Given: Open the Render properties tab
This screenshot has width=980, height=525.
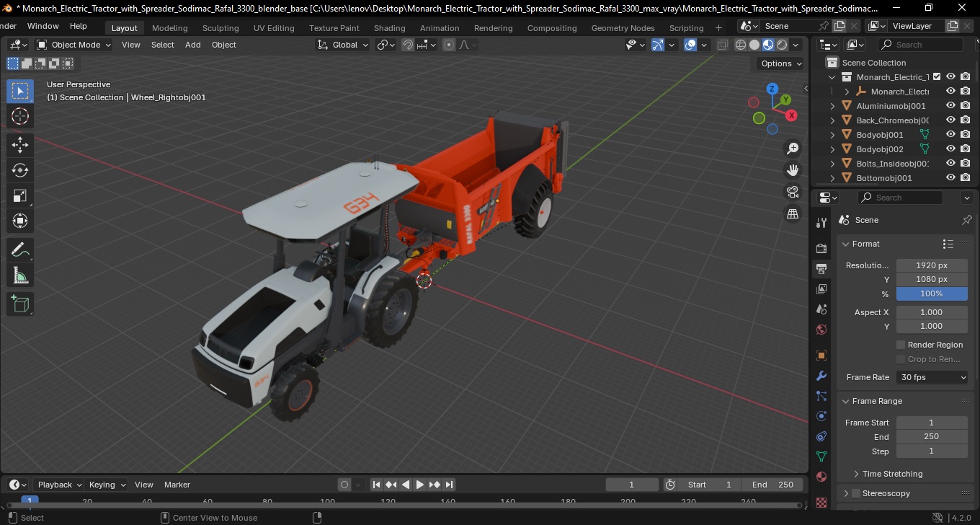Looking at the screenshot, I should pyautogui.click(x=821, y=248).
